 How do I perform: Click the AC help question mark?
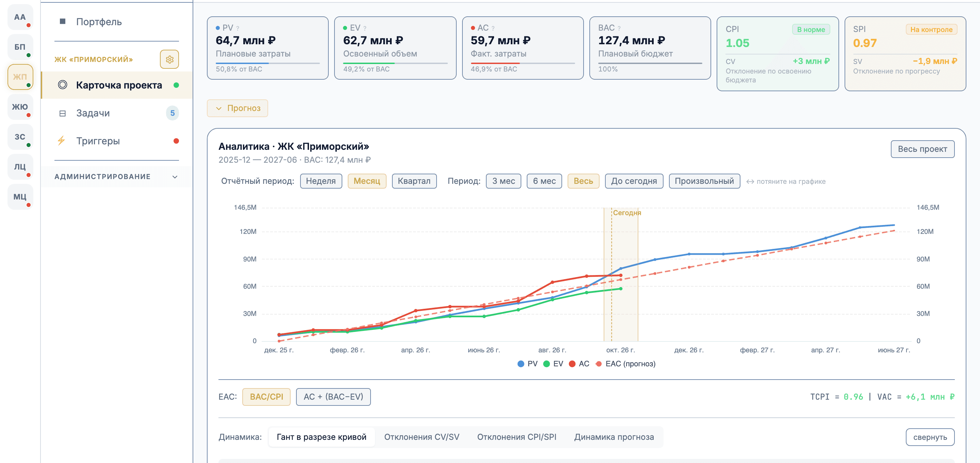(x=493, y=28)
